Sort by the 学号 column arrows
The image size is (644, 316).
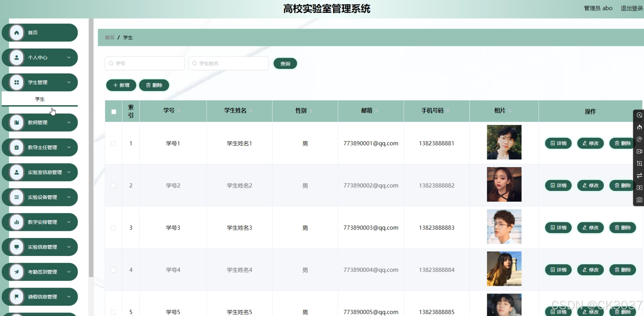pyautogui.click(x=179, y=111)
